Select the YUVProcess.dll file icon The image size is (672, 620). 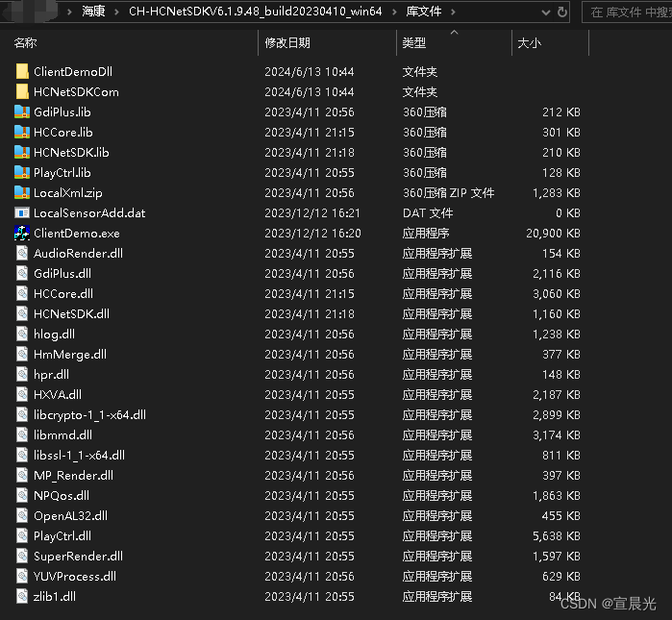click(x=22, y=576)
